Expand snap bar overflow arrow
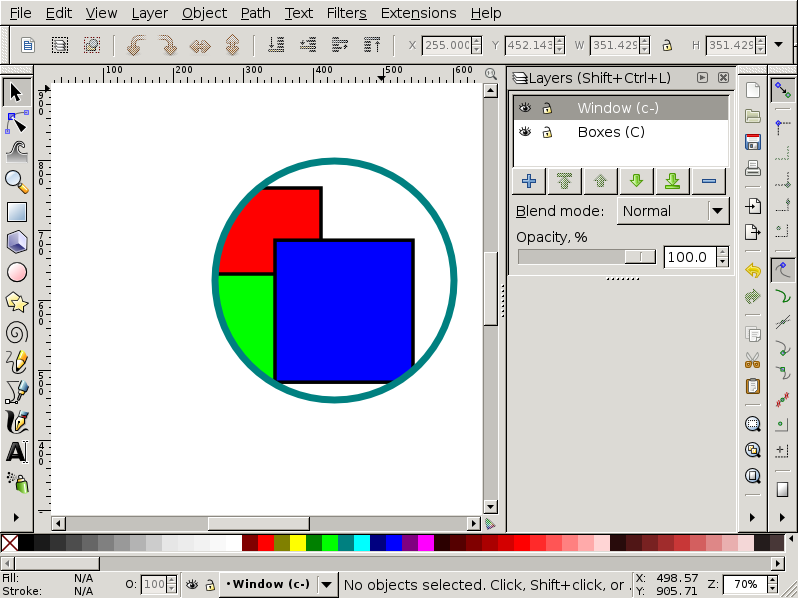 click(x=783, y=518)
